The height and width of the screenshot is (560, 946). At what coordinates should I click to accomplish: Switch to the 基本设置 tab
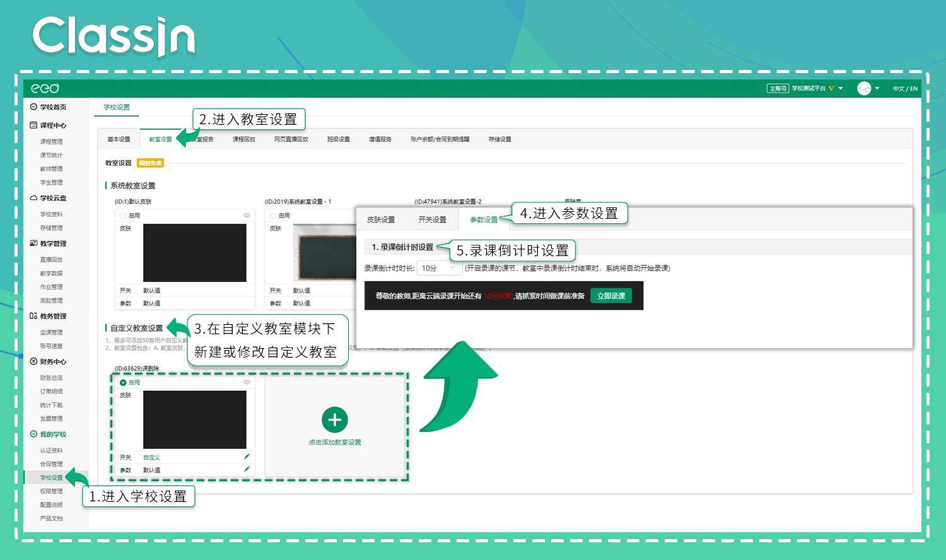[119, 139]
